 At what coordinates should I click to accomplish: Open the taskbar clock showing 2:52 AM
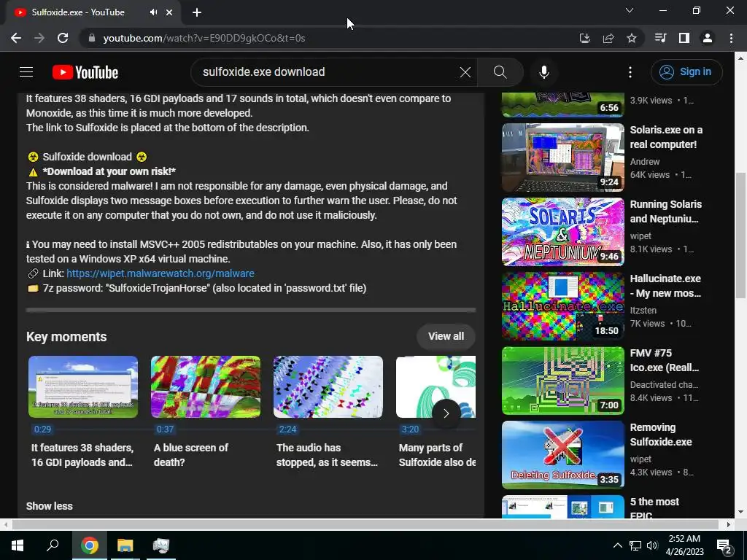684,545
